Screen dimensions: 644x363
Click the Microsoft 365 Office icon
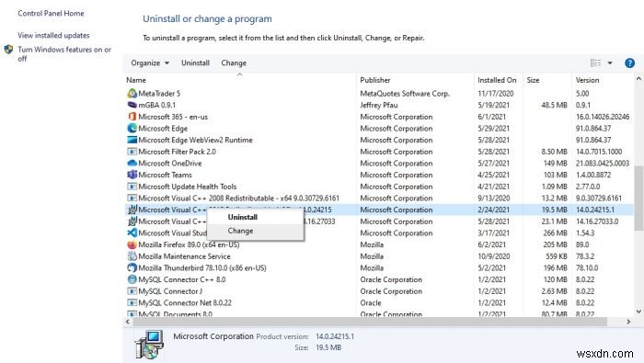132,117
